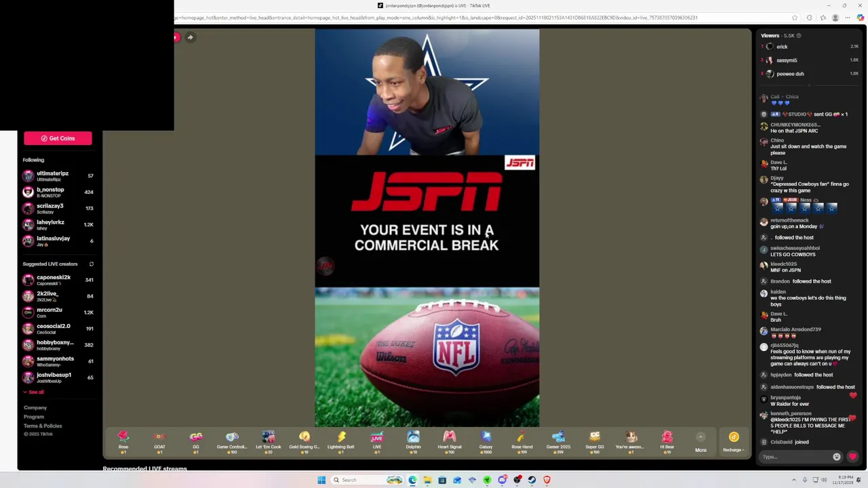The width and height of the screenshot is (868, 488).
Task: Send the Dolphin gift
Action: point(413,441)
